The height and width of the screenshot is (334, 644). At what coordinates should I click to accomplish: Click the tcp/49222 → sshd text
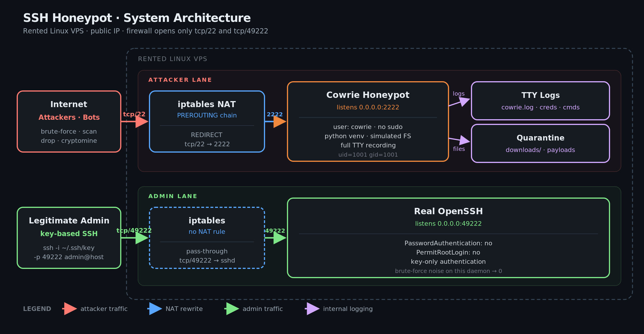(207, 261)
